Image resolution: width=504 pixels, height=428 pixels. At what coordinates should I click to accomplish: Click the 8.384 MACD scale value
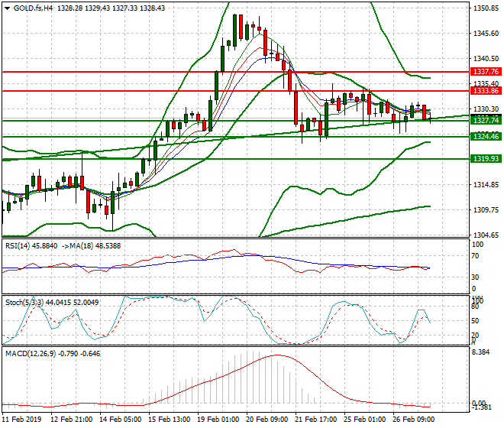[480, 352]
